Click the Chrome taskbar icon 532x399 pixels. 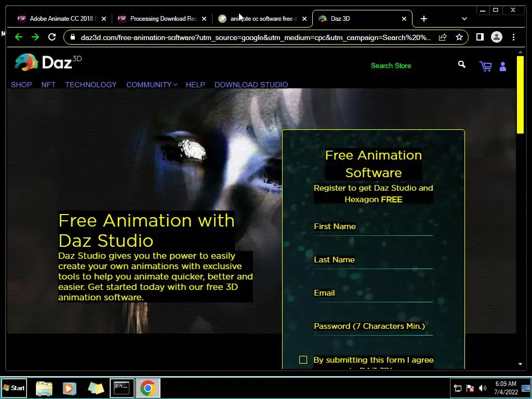[x=148, y=388]
